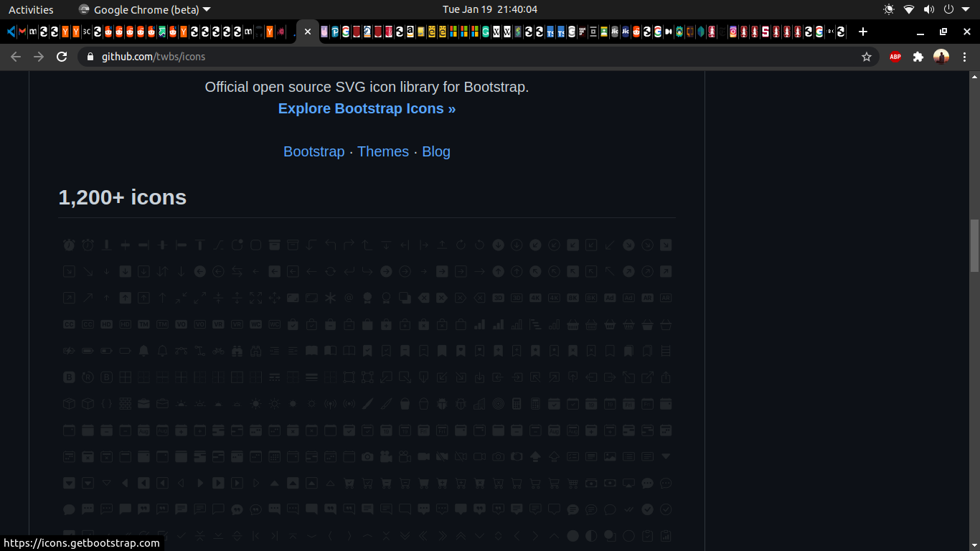The height and width of the screenshot is (551, 980).
Task: Click the page's vertical scrollbar thumb
Action: click(974, 245)
